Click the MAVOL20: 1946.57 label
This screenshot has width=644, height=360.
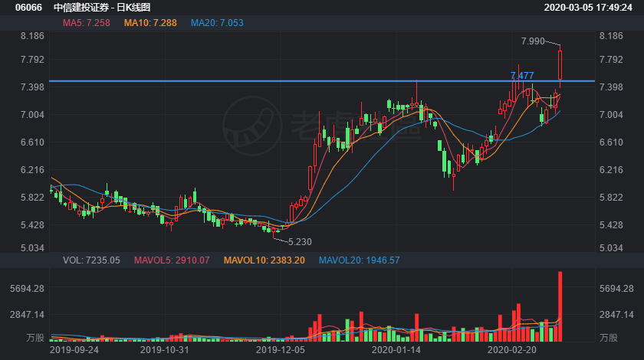(x=359, y=260)
